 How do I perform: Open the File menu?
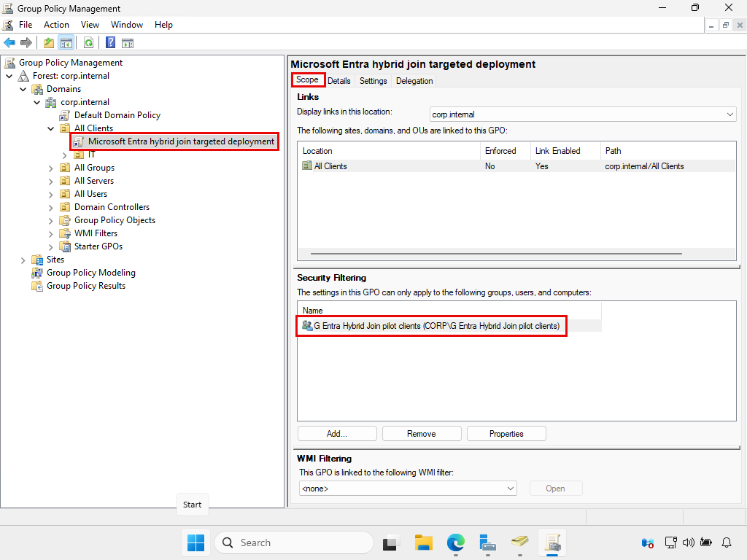point(26,25)
